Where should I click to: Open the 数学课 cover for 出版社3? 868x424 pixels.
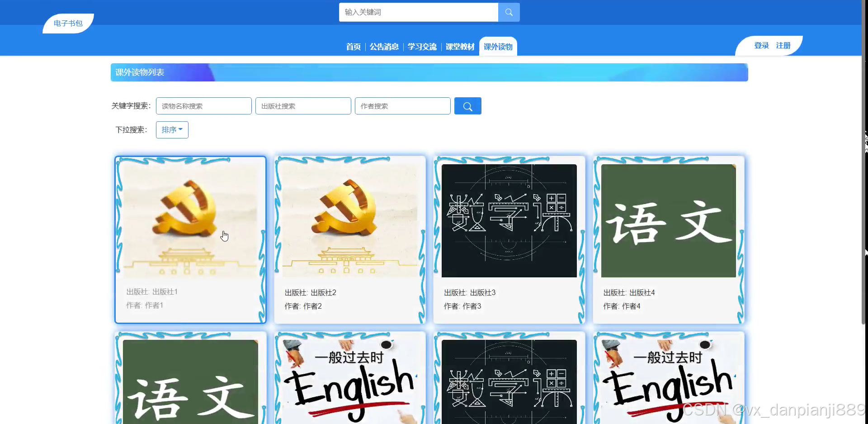[x=509, y=221]
